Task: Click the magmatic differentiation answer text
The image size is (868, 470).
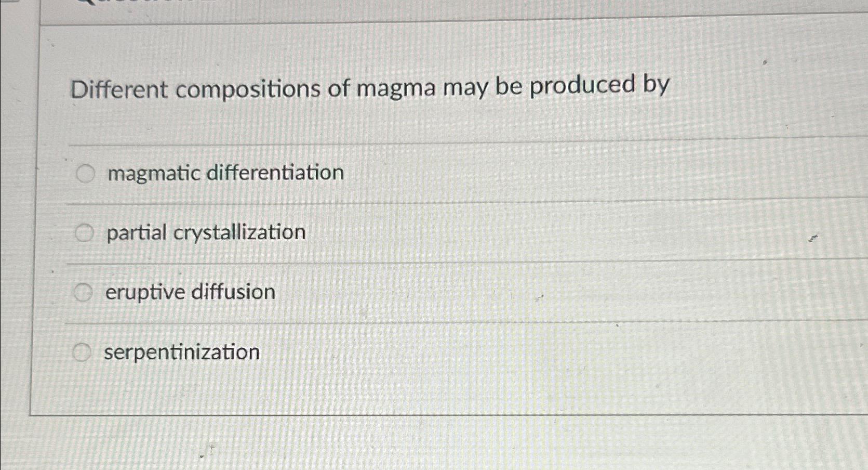Action: pyautogui.click(x=224, y=174)
